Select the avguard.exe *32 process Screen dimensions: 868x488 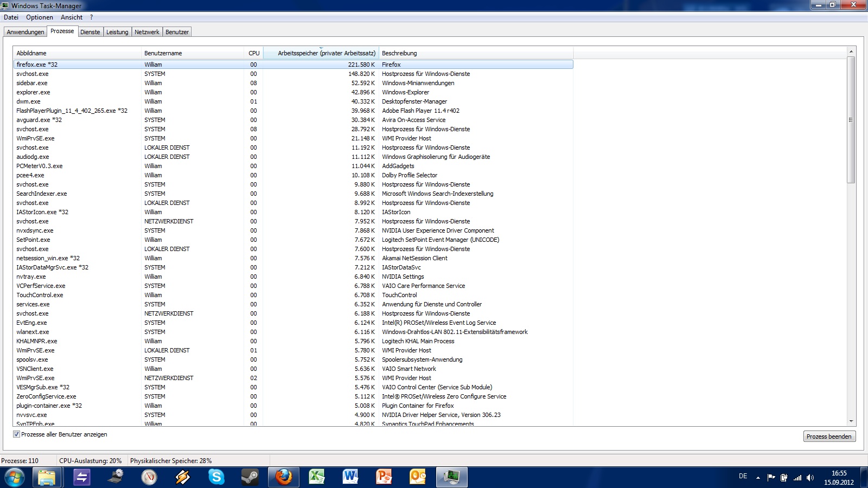coord(293,120)
